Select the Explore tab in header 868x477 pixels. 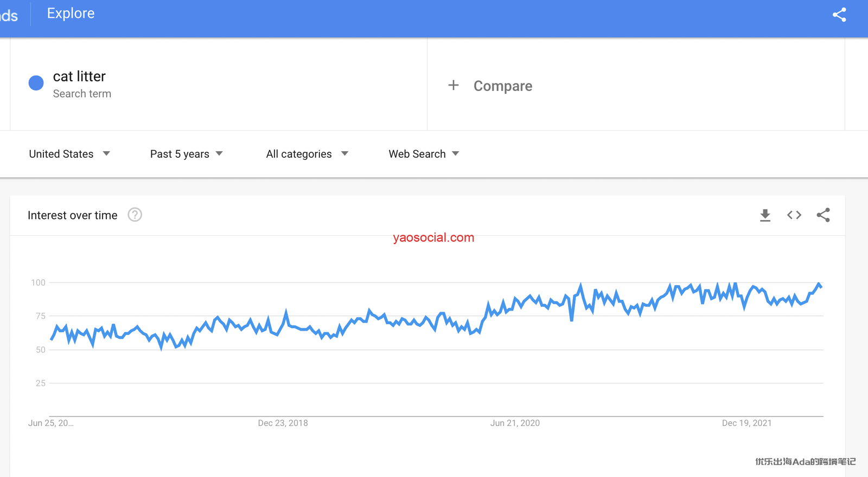tap(71, 14)
